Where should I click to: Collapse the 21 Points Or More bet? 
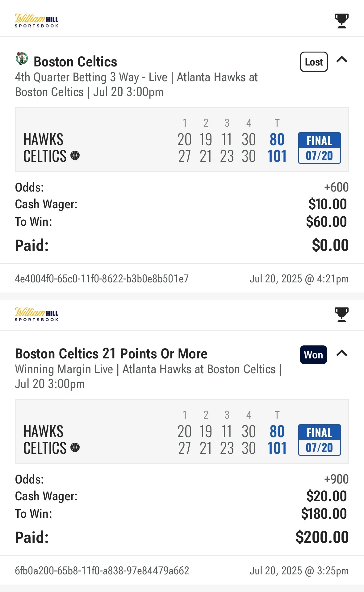point(342,353)
